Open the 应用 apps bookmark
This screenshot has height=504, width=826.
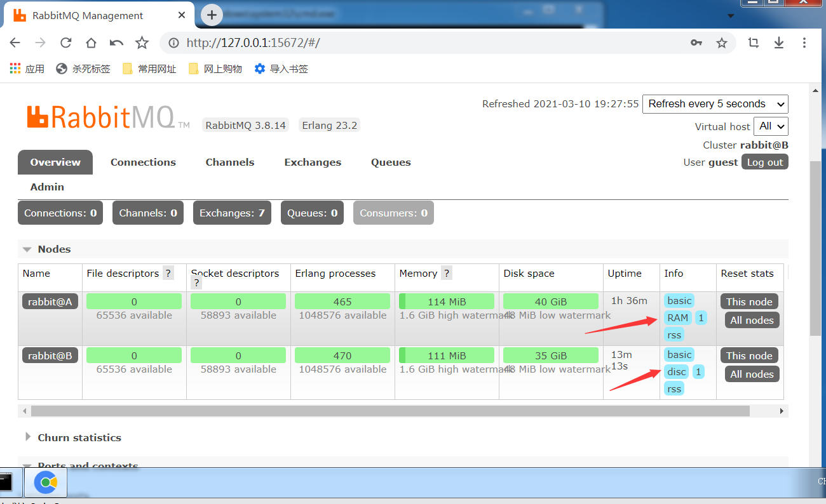27,69
